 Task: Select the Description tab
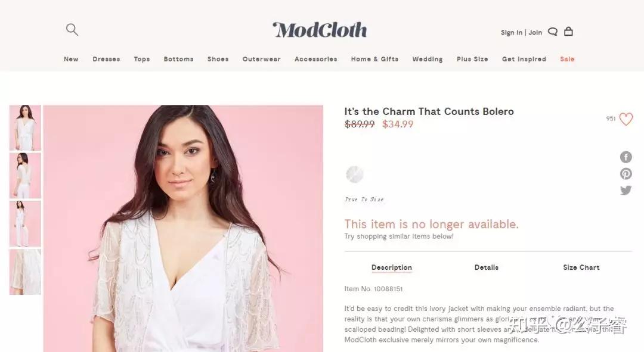391,267
